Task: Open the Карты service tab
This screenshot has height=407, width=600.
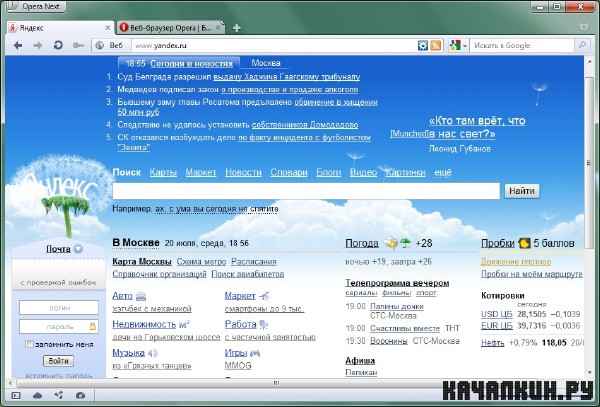Action: [163, 173]
